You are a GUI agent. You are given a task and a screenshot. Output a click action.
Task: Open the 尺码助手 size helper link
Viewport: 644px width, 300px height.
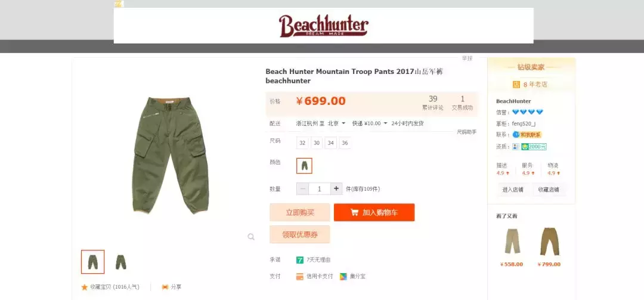[466, 132]
